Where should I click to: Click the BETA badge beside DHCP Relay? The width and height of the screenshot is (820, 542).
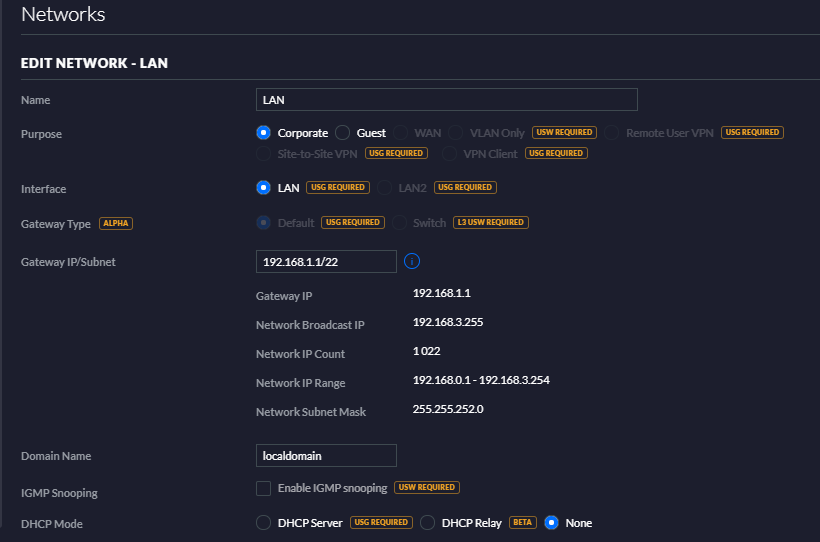click(x=523, y=522)
